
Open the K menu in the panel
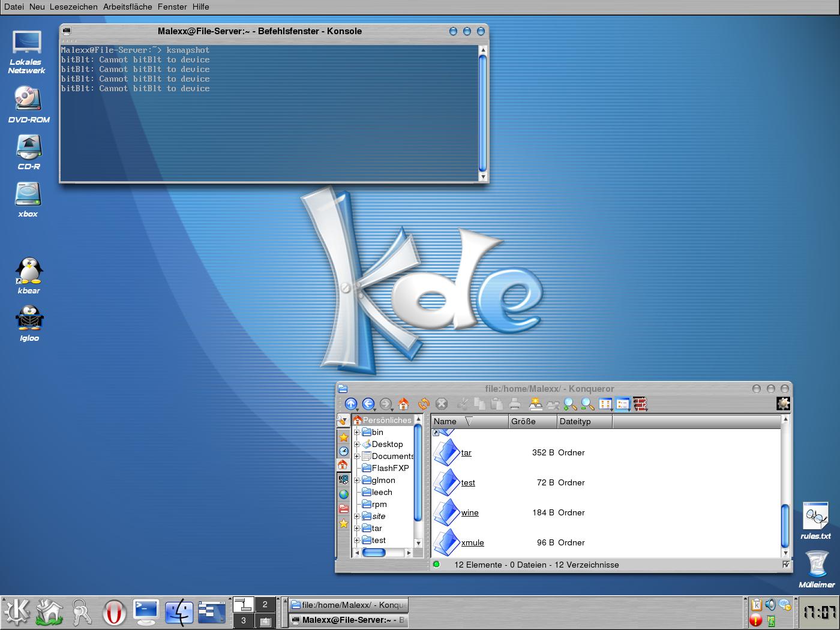coord(17,612)
